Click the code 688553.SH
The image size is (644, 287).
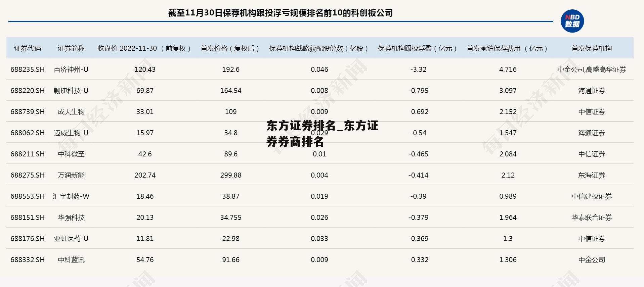pos(28,196)
